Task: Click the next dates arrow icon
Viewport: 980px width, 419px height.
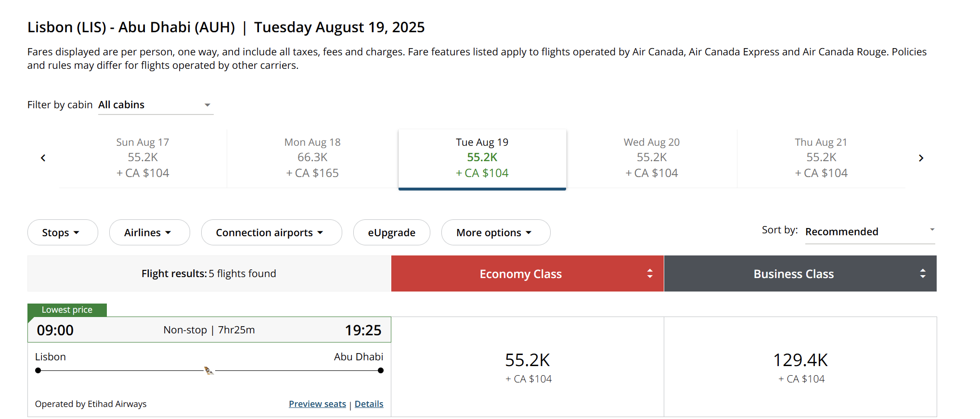Action: pos(921,158)
